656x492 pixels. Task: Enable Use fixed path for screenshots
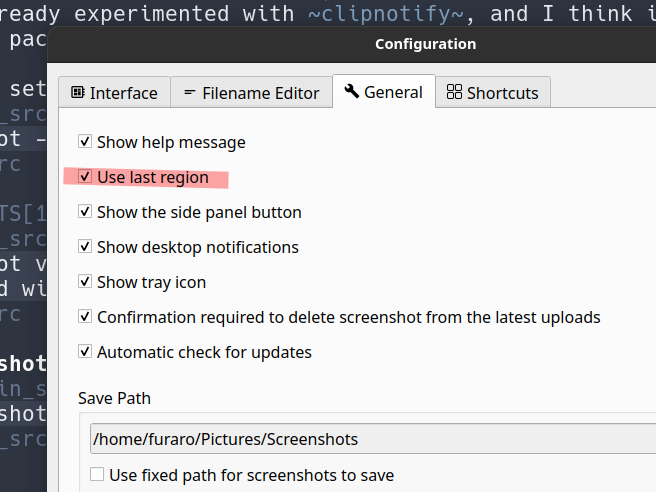coord(97,475)
